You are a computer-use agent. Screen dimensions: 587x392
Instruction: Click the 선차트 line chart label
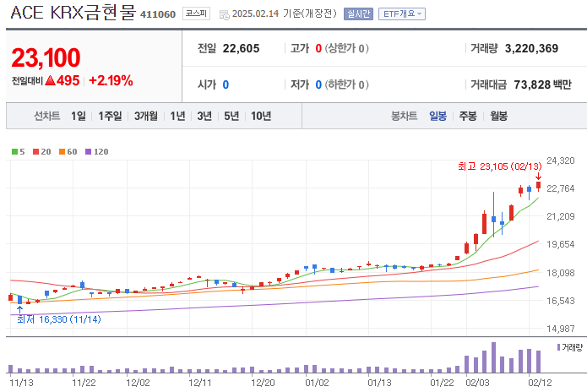click(46, 116)
